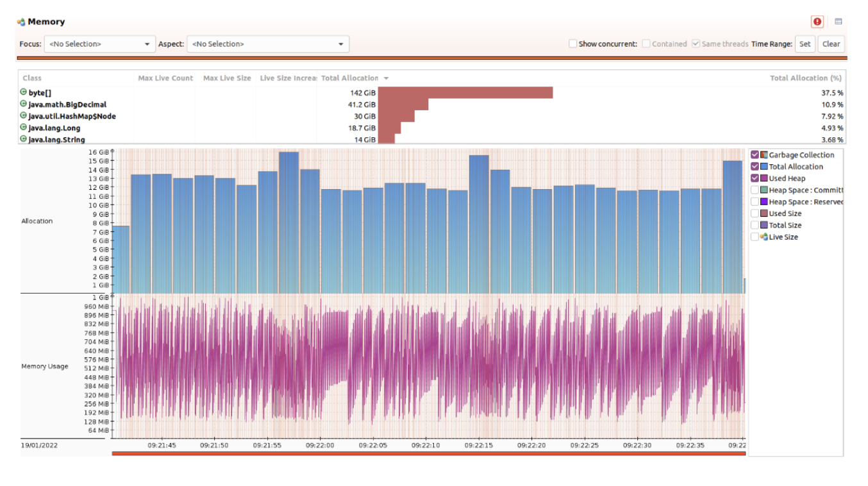Click the Clear time range button
The height and width of the screenshot is (486, 868).
coord(831,44)
